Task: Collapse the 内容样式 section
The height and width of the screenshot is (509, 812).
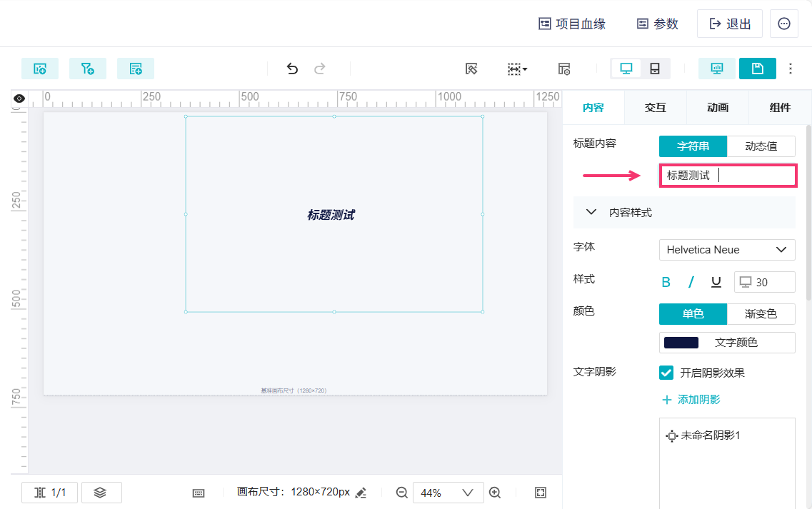Action: [x=684, y=212]
